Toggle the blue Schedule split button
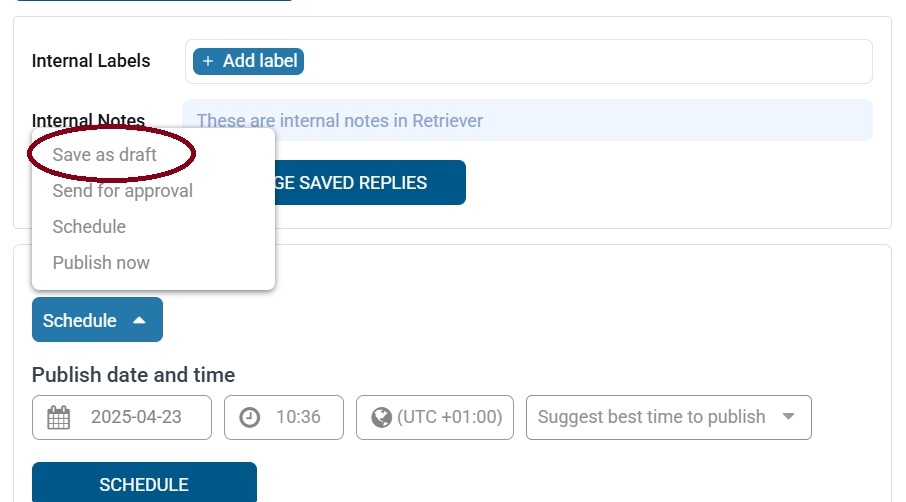 (x=97, y=319)
